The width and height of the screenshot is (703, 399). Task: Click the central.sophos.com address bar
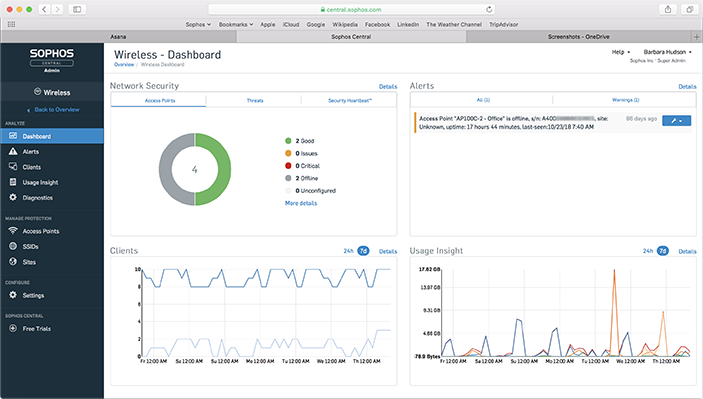(351, 9)
